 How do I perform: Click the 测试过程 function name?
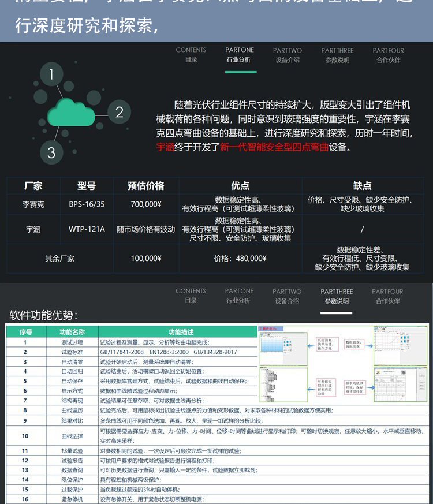72,342
